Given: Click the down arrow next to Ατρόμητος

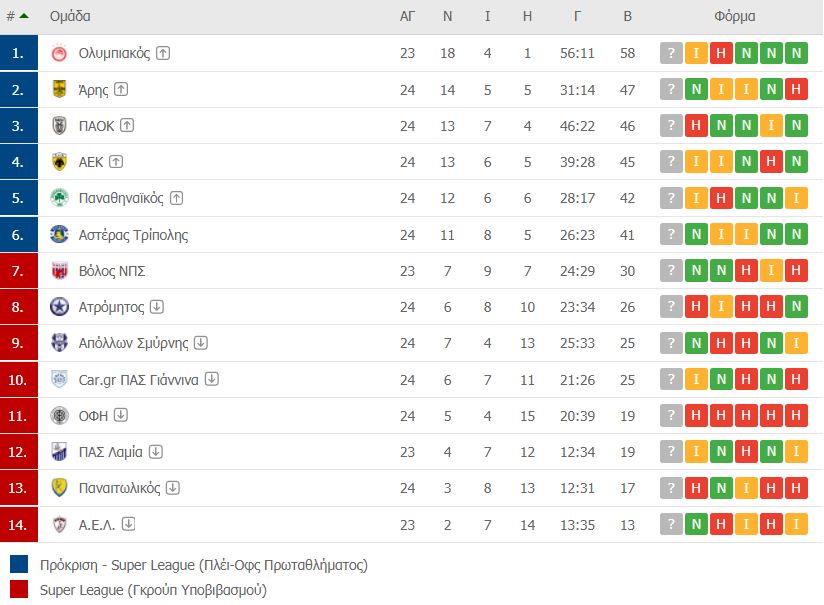Looking at the screenshot, I should (x=157, y=307).
